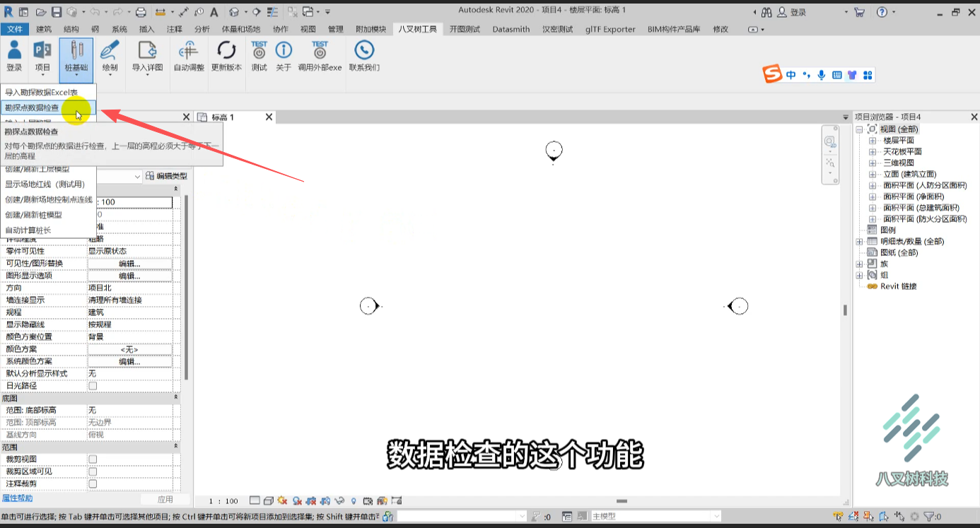Expand the 楼层平面 floor plans tree node
980x528 pixels.
click(873, 141)
